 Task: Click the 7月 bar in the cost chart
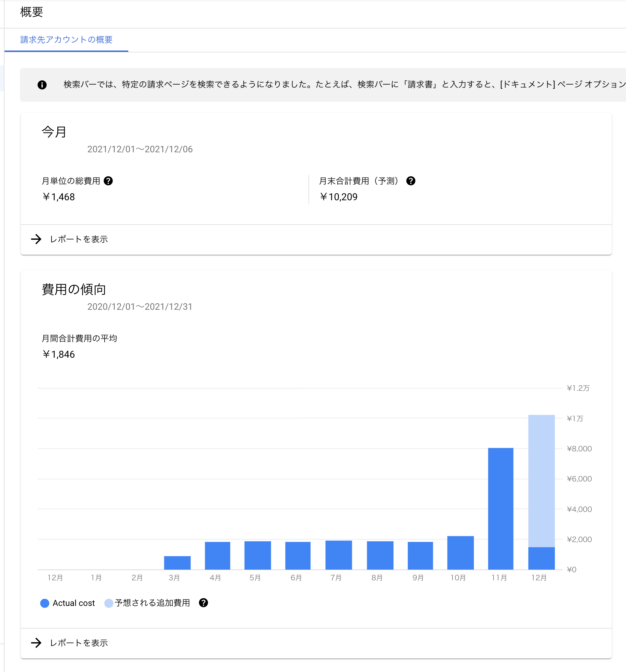click(x=339, y=555)
